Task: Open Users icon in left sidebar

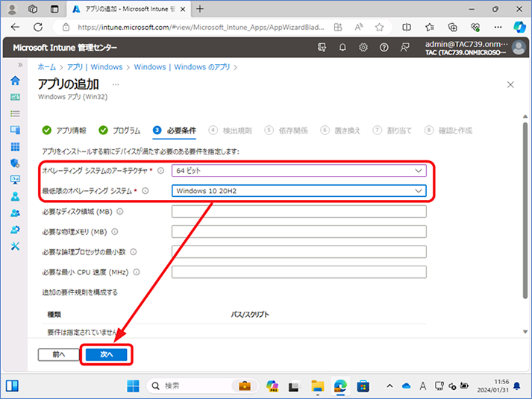Action: tap(15, 196)
